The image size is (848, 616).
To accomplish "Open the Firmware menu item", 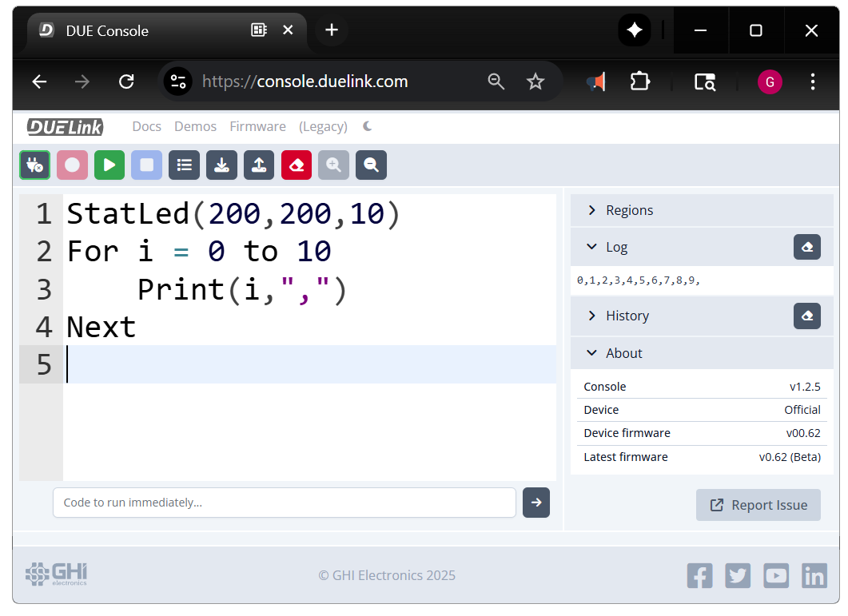I will tap(257, 126).
